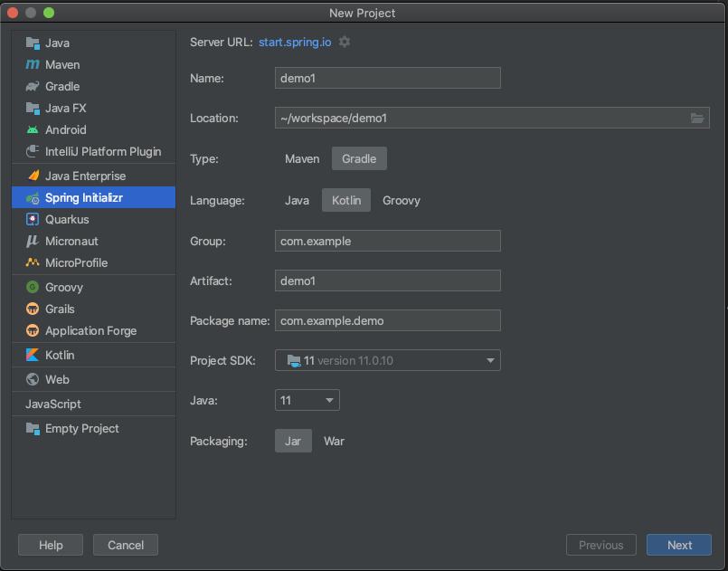728x571 pixels.
Task: Click the Cancel button
Action: click(126, 545)
